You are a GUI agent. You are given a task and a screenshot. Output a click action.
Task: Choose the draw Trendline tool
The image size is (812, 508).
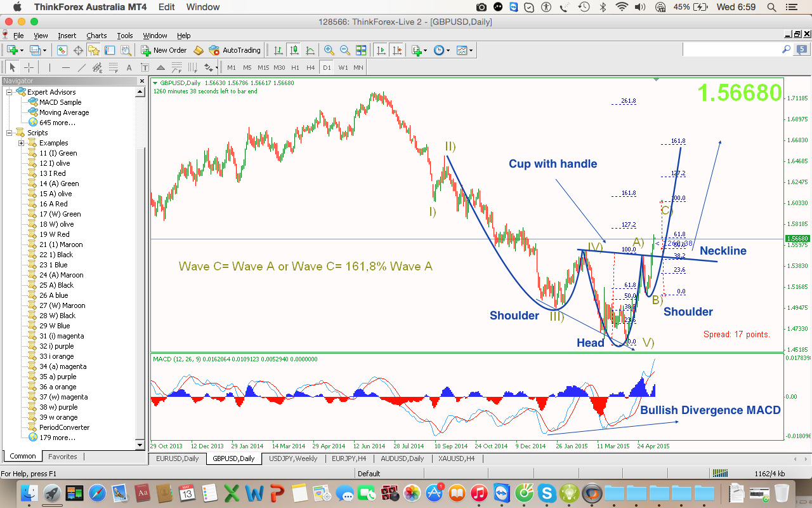[x=81, y=67]
